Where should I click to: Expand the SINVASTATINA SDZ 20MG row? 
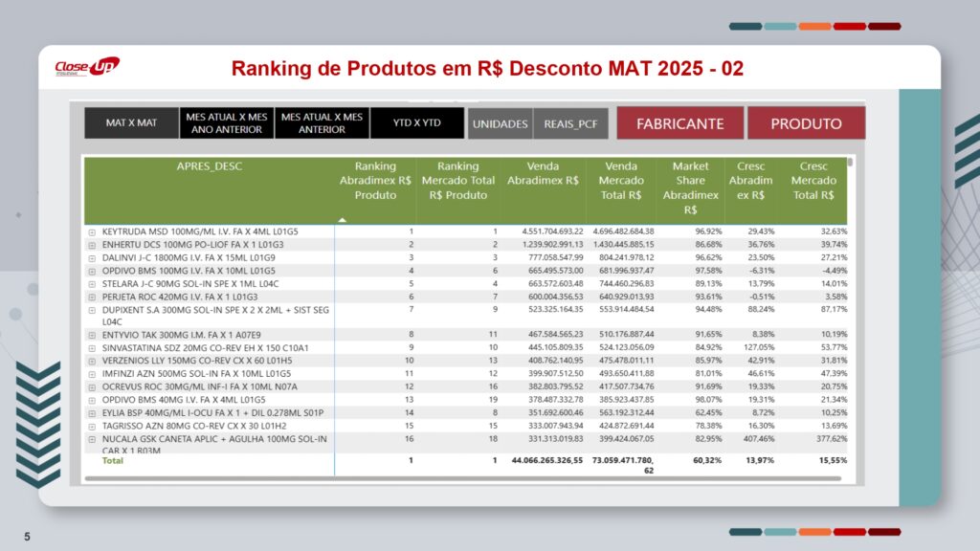(92, 348)
